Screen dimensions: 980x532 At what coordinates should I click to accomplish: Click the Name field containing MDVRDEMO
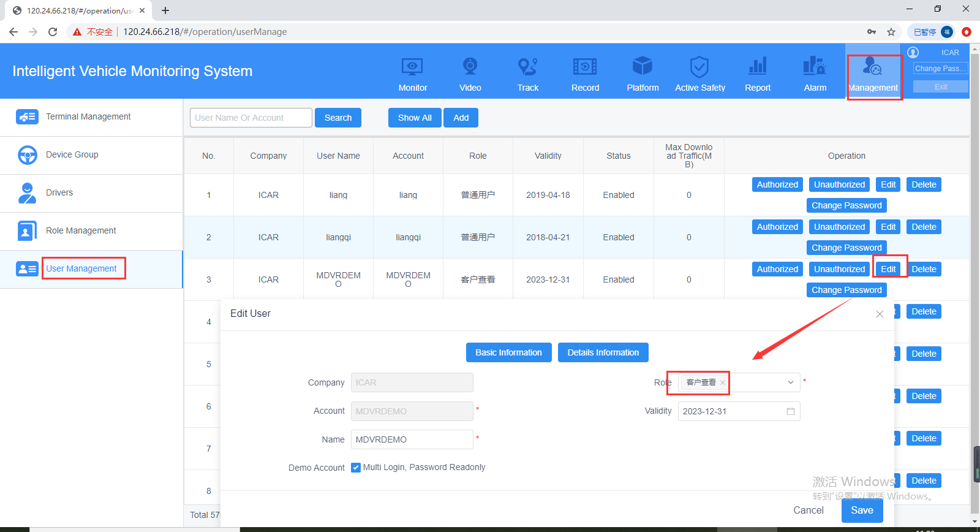click(412, 439)
